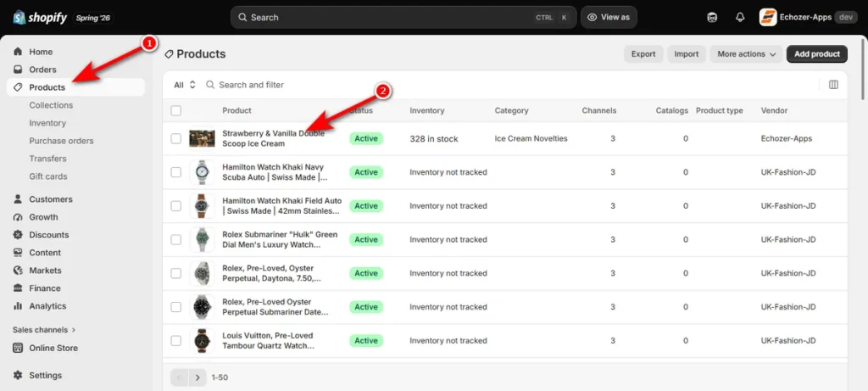Check the Rolex Oyster Perpetual Submariner Date row

[176, 307]
